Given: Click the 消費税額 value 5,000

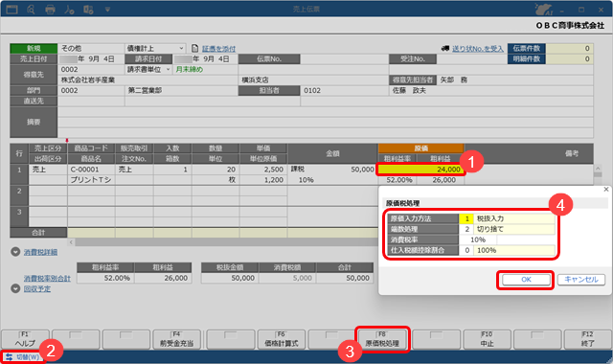Looking at the screenshot, I should point(287,278).
